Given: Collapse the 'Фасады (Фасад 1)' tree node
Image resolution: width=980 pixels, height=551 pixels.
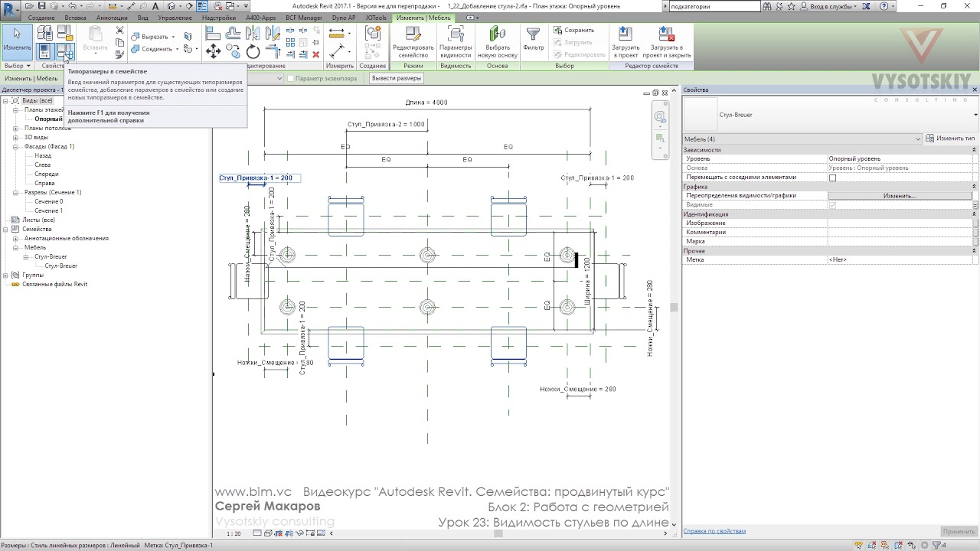Looking at the screenshot, I should (x=15, y=147).
